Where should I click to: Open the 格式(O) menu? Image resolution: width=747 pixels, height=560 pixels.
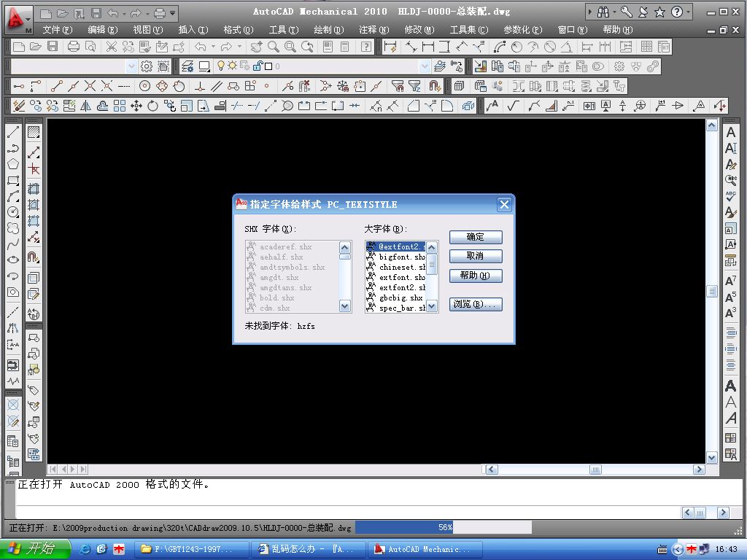(239, 29)
